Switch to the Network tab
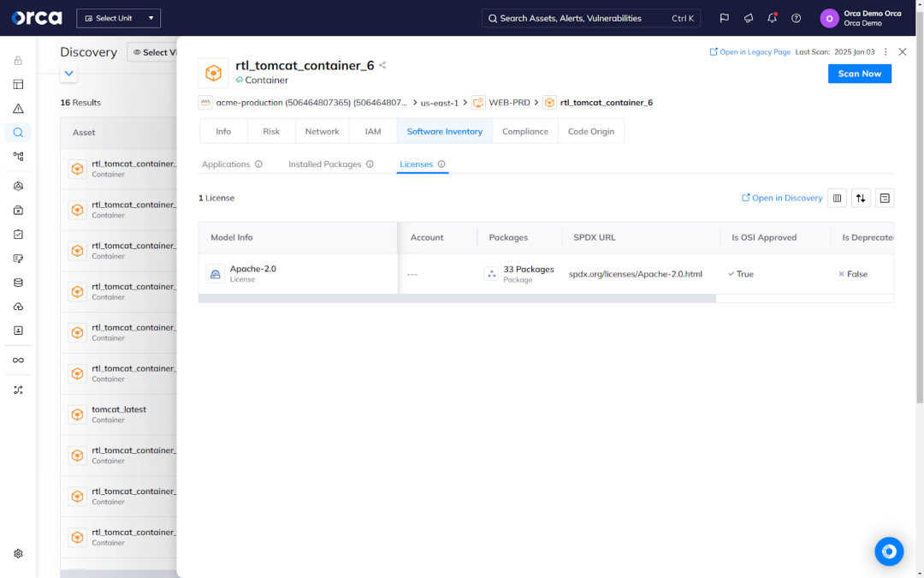The width and height of the screenshot is (924, 578). (323, 132)
